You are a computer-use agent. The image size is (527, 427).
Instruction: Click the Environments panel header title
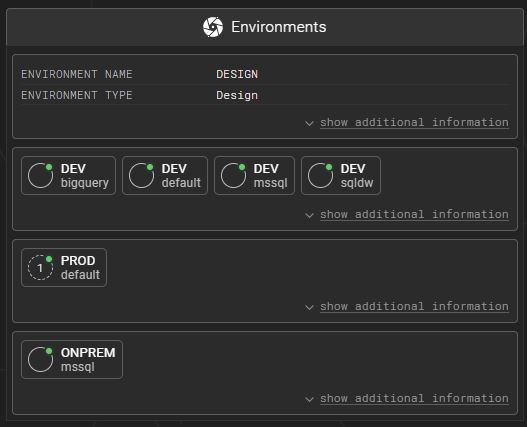[x=279, y=27]
